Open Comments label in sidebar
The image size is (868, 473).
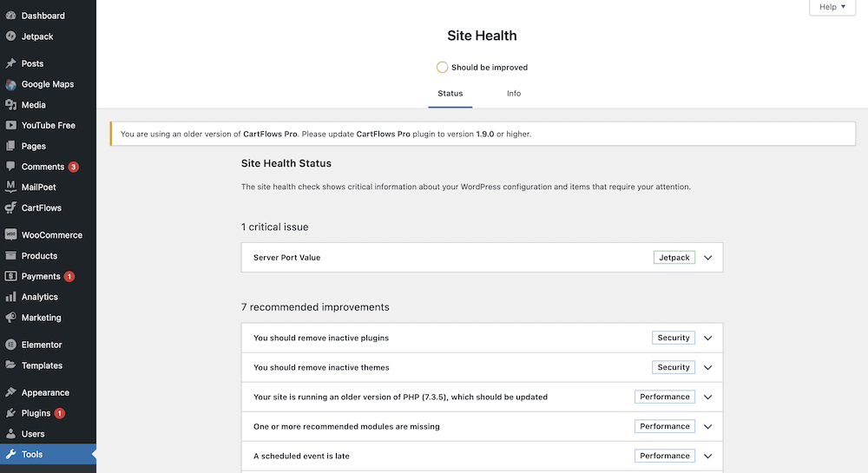pyautogui.click(x=43, y=167)
